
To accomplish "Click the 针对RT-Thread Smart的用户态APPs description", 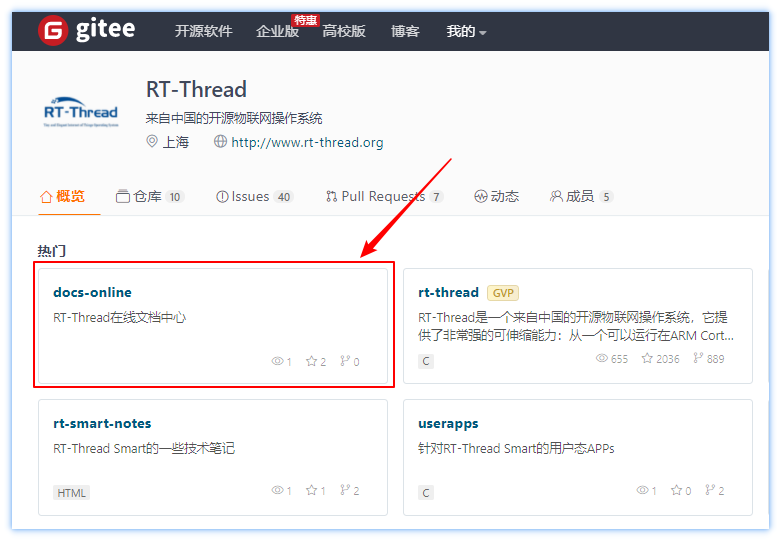I will click(516, 449).
